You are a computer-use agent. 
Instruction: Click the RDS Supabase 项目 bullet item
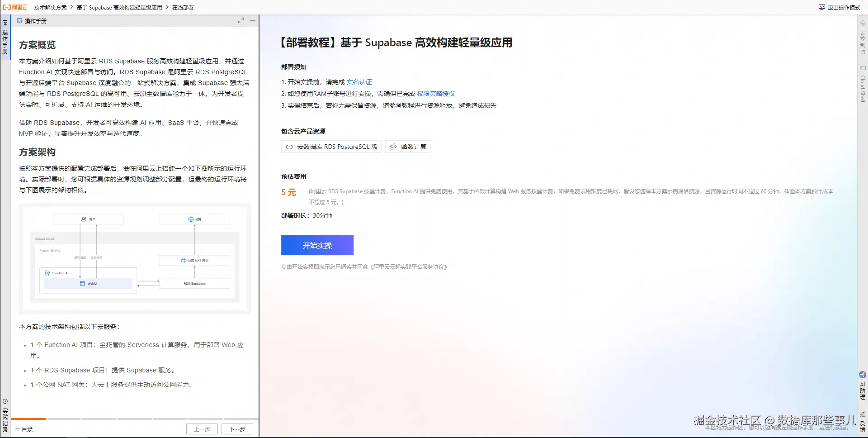point(103,370)
